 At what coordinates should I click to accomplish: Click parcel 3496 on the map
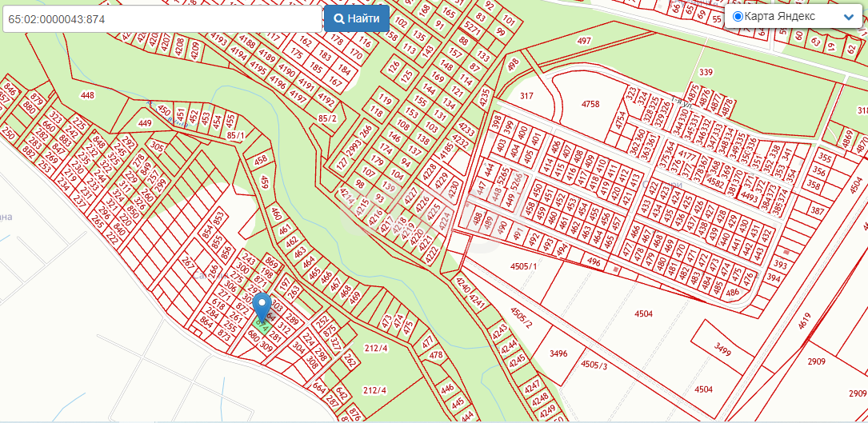pos(558,353)
